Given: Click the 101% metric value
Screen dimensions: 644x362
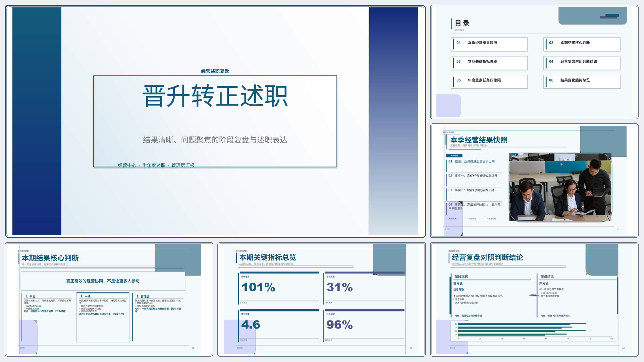Looking at the screenshot, I should 258,287.
